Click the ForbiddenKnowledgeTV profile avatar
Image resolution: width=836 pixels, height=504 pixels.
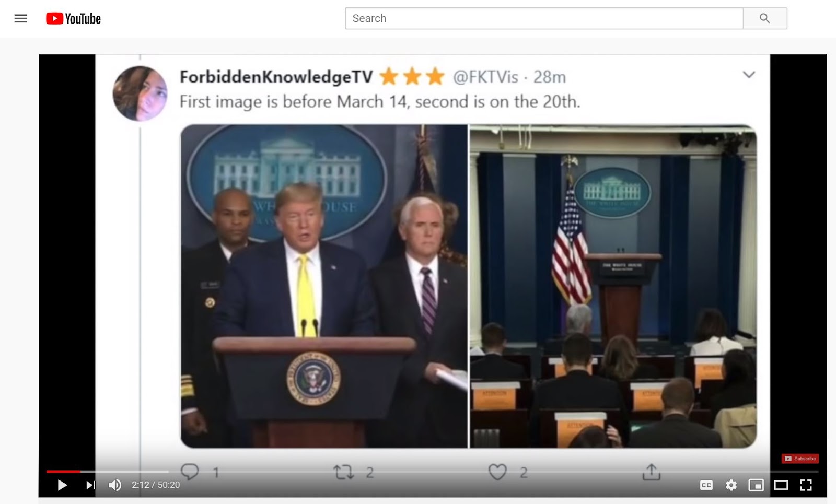click(x=140, y=93)
